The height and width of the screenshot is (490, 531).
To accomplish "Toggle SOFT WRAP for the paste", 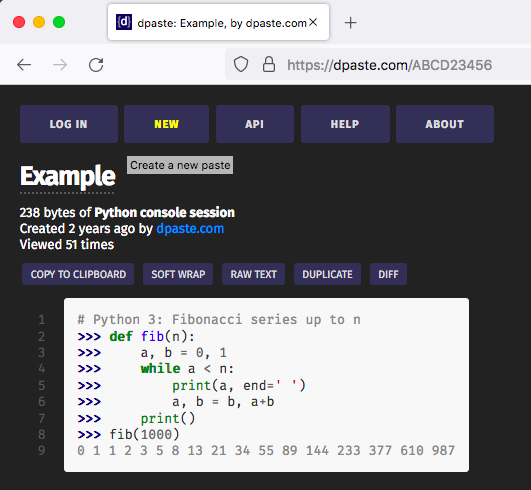I will pyautogui.click(x=178, y=274).
